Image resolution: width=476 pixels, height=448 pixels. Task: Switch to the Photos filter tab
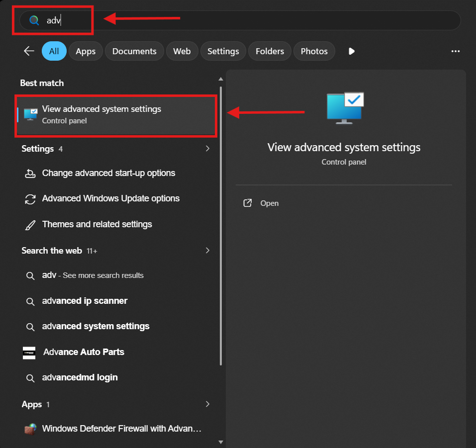314,51
